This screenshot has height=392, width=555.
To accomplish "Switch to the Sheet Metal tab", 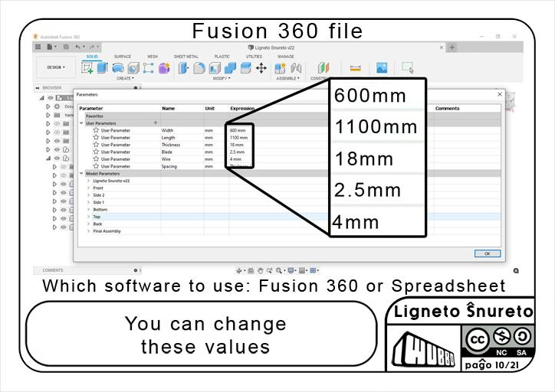I will point(186,57).
